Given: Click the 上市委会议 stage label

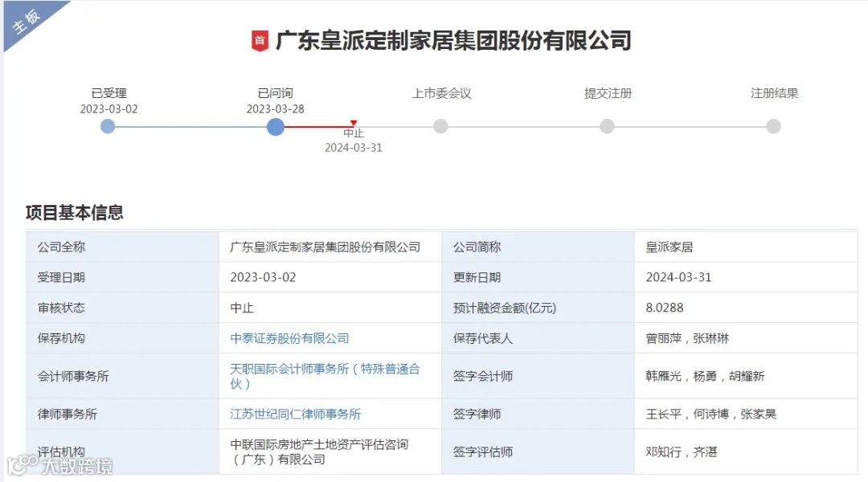Looking at the screenshot, I should [442, 93].
